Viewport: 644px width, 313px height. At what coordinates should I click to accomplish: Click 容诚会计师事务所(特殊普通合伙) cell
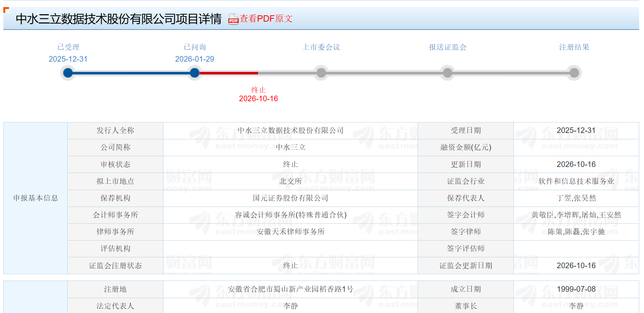[x=291, y=215]
